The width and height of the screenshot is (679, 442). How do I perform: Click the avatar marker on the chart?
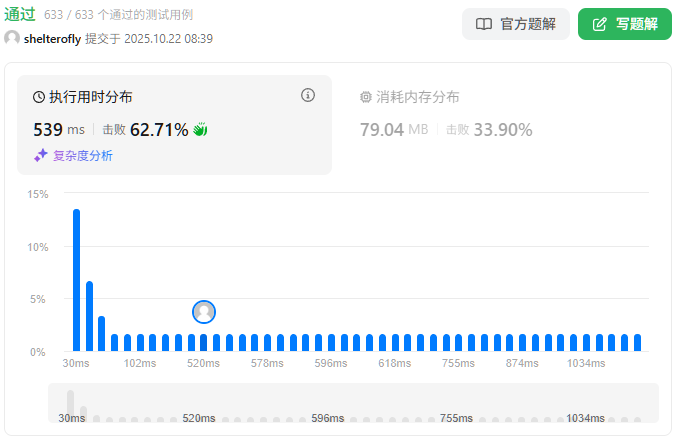pos(204,312)
